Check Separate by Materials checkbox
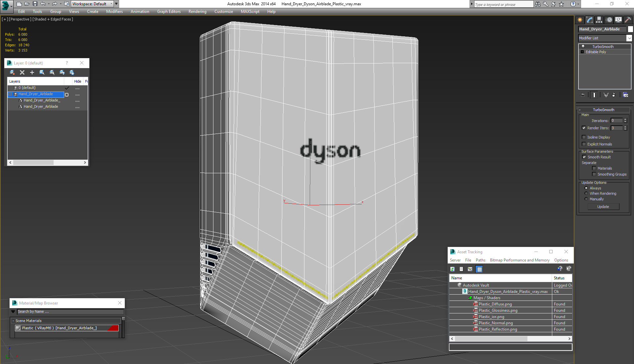 [x=594, y=168]
